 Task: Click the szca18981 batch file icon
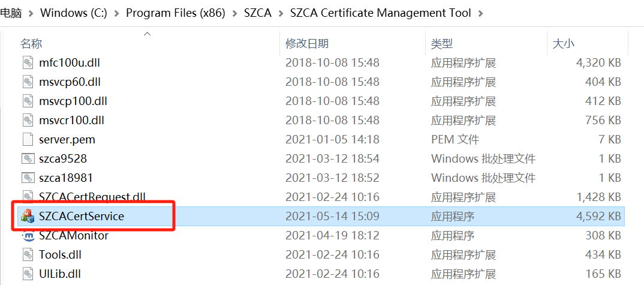(x=28, y=178)
